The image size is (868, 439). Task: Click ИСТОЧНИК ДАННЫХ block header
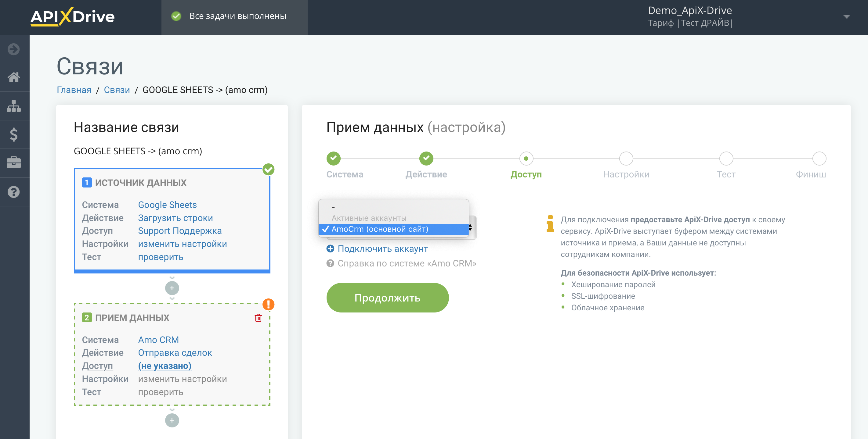coord(140,183)
